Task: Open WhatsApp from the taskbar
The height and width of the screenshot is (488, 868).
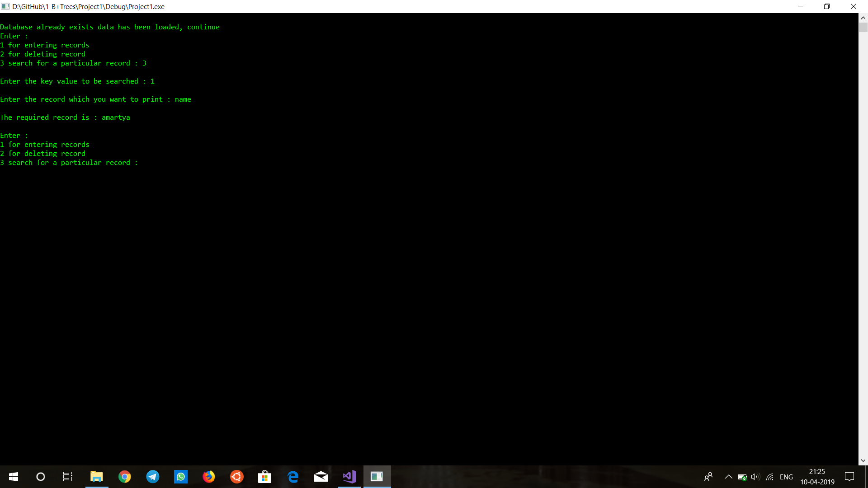Action: pos(181,477)
